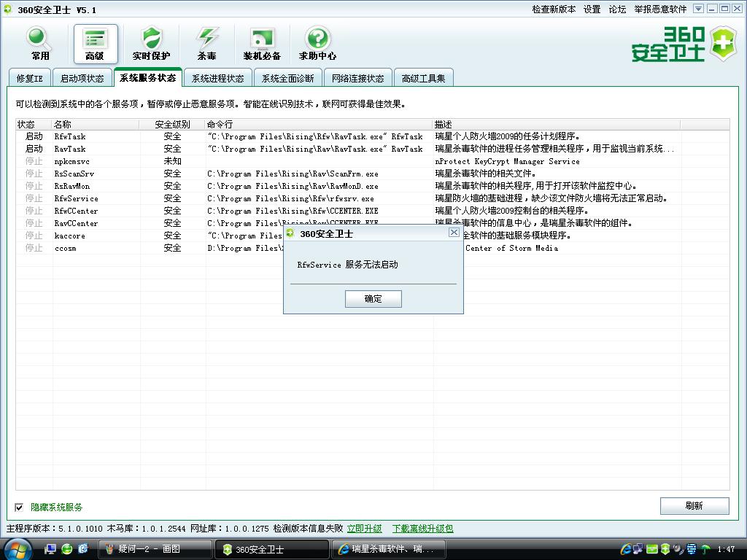Select the kaccore service row
The image size is (747, 560).
tap(373, 236)
